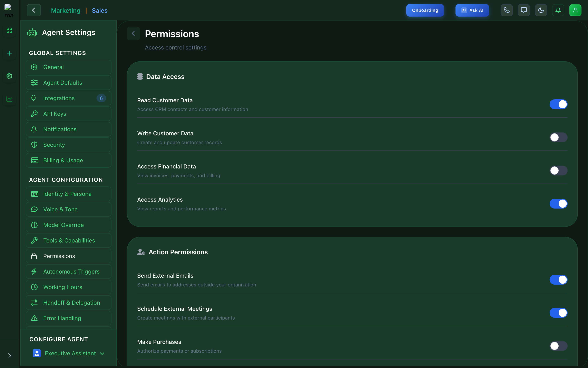Open Working Hours in sidebar
588x368 pixels.
click(69, 287)
